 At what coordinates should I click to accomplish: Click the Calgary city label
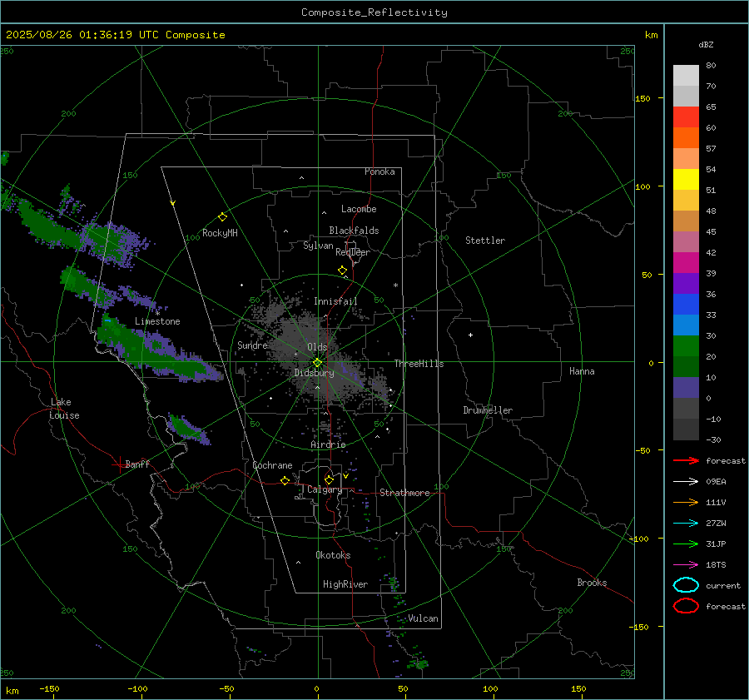(x=325, y=489)
